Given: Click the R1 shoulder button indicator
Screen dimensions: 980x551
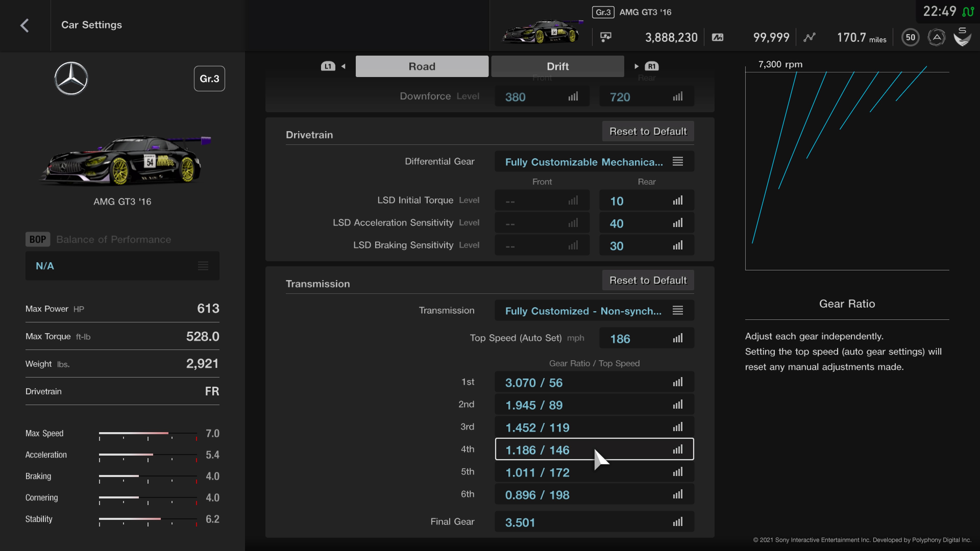Looking at the screenshot, I should coord(652,66).
